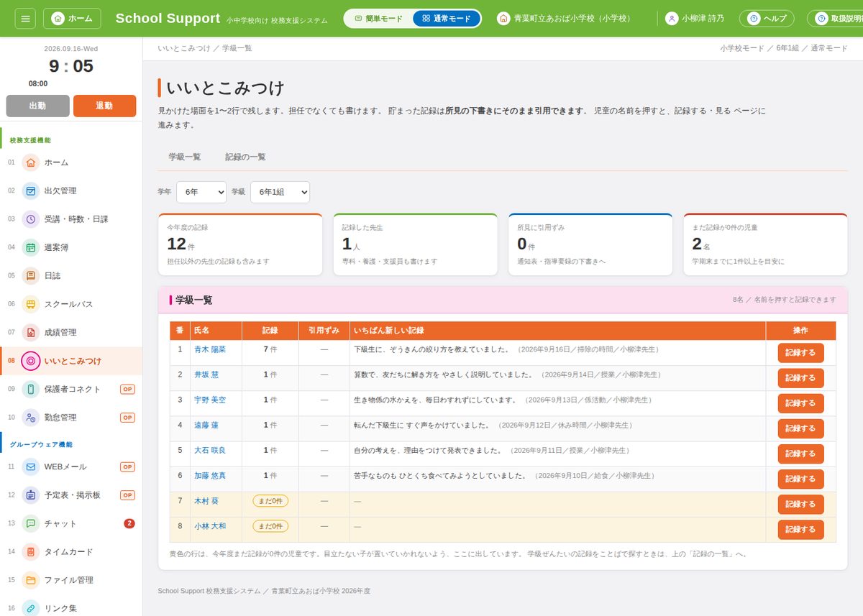Screen dimensions: 863x616
Task: Open スクールバス in the sidebar menu
Action: 71,304
